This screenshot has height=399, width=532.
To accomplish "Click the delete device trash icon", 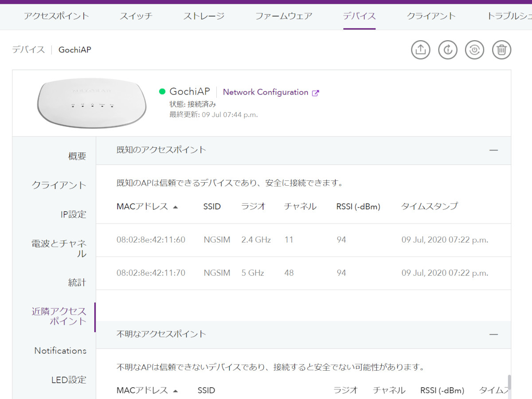I will click(x=501, y=50).
